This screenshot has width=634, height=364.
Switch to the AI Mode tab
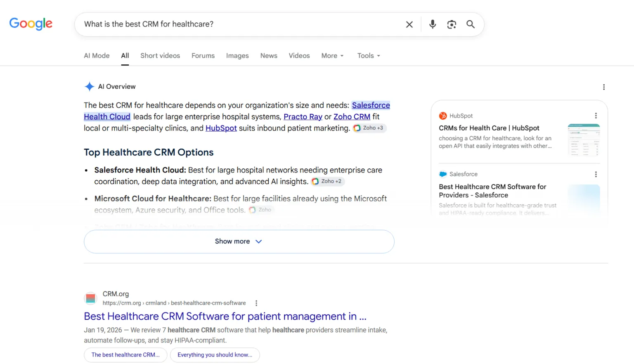coord(97,56)
